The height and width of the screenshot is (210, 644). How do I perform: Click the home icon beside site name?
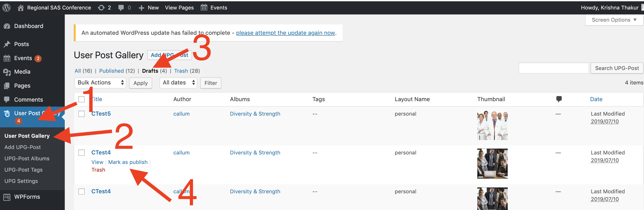click(21, 8)
